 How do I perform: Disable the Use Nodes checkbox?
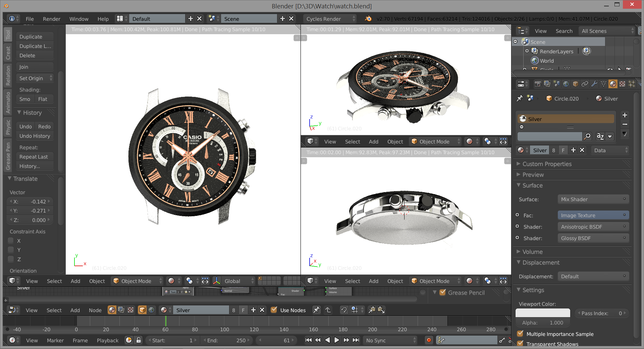coord(274,310)
